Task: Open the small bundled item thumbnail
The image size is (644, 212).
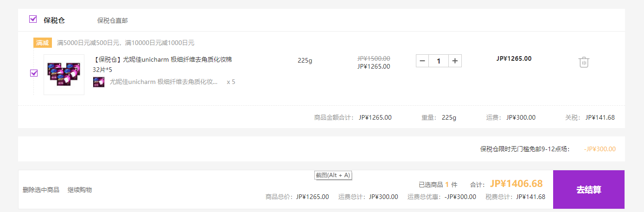Action: [99, 82]
